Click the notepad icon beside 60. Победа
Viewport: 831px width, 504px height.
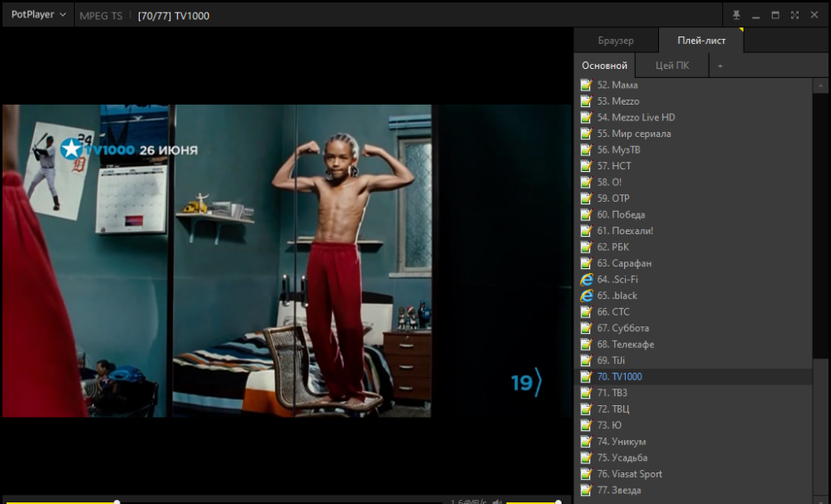point(586,214)
